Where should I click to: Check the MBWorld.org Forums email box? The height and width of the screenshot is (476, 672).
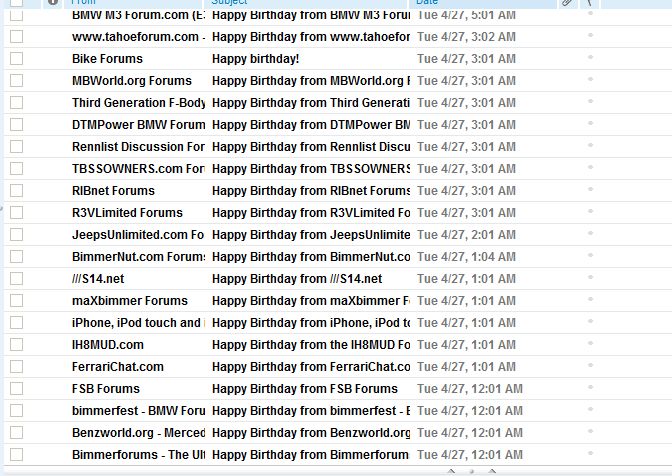pos(16,80)
